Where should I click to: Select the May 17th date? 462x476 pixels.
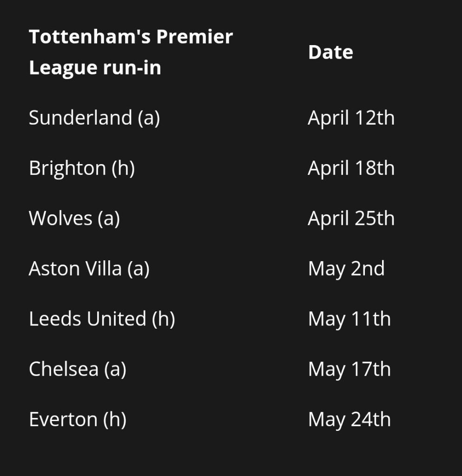[x=349, y=369]
